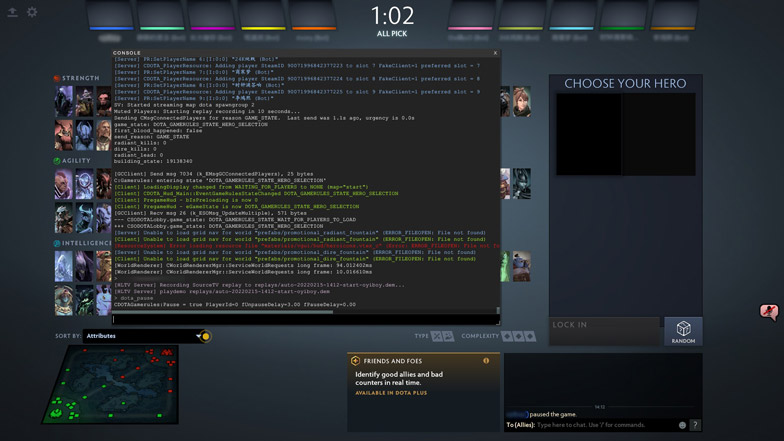Select the brown-haired female hero portrait
The height and width of the screenshot is (441, 784).
click(522, 102)
